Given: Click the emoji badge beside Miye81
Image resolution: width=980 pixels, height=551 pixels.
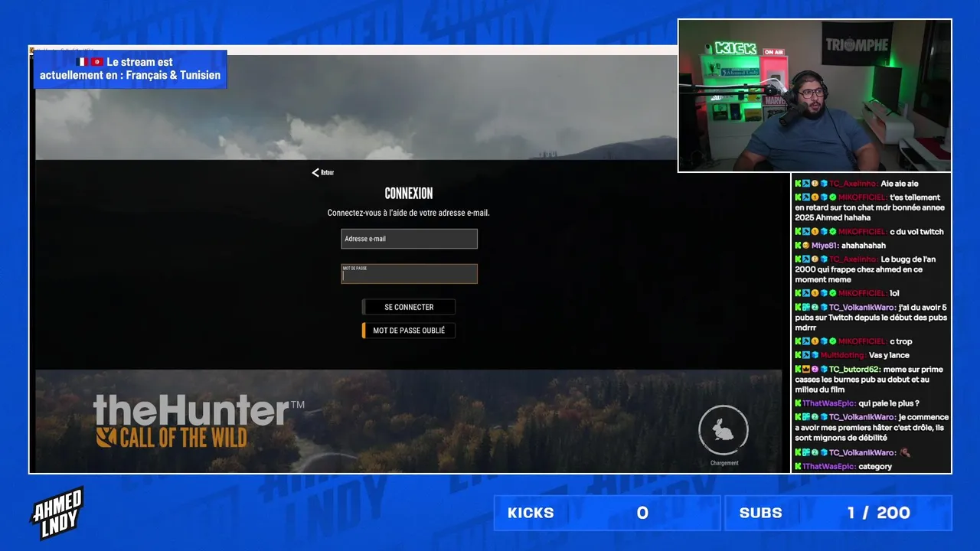Looking at the screenshot, I should click(806, 246).
